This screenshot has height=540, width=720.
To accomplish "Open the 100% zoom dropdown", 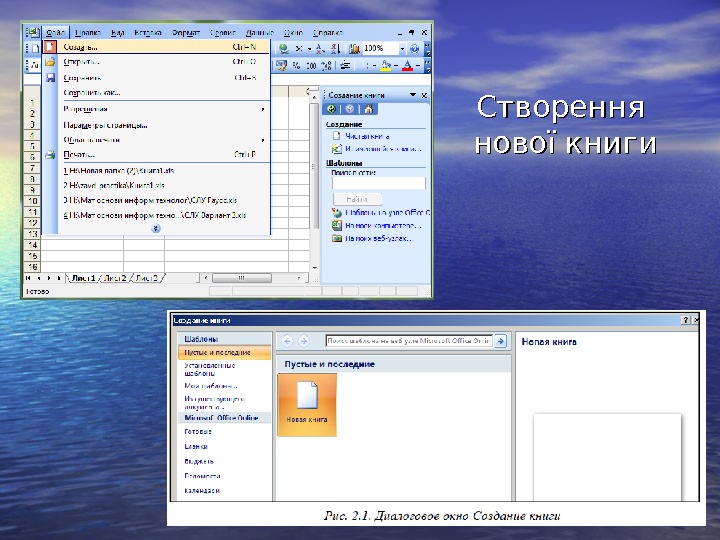I will [402, 48].
